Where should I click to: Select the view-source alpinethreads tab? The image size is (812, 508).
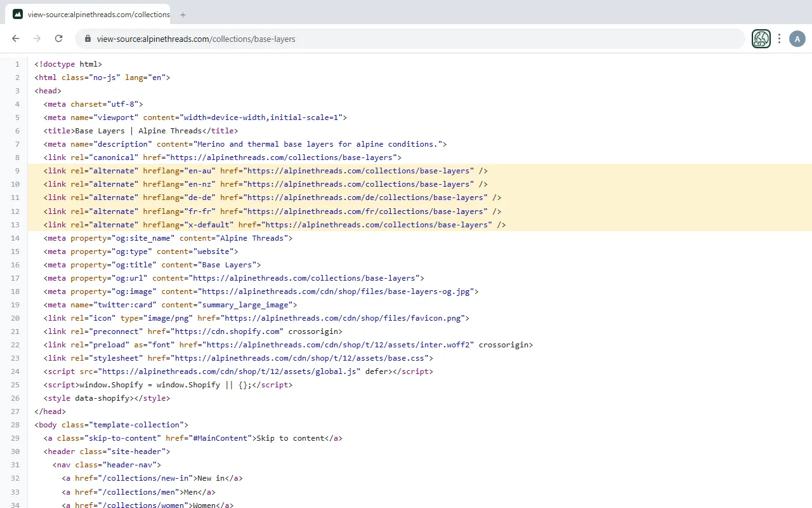point(88,14)
